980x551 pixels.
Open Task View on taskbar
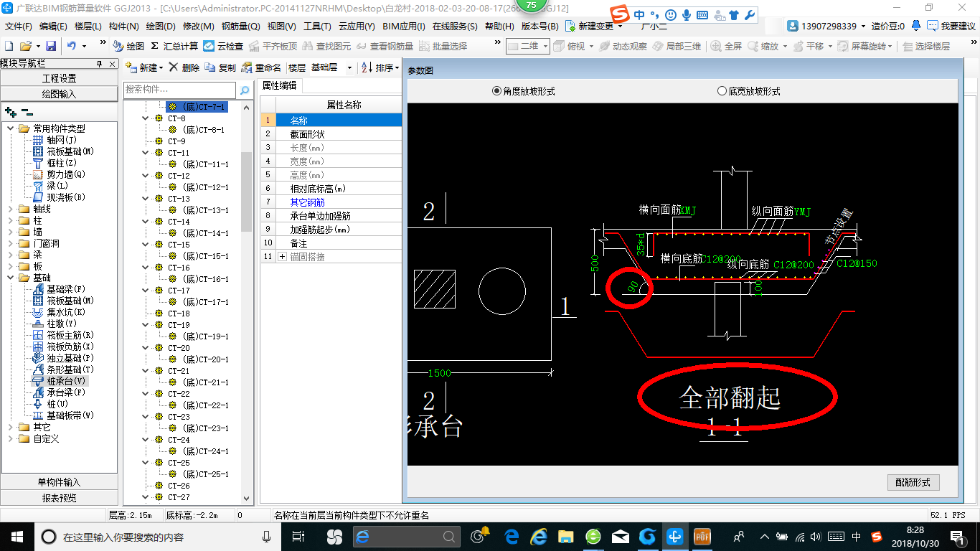coord(299,537)
